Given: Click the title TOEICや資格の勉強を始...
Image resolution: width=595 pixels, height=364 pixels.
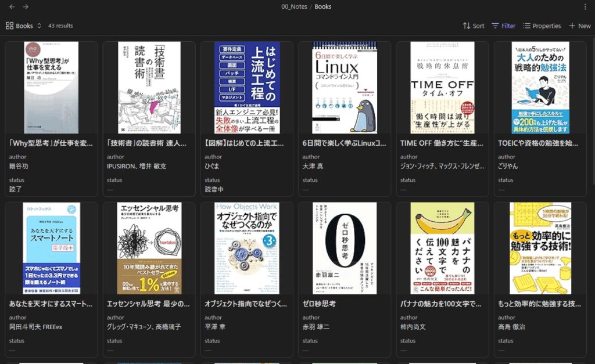Looking at the screenshot, I should [x=538, y=143].
